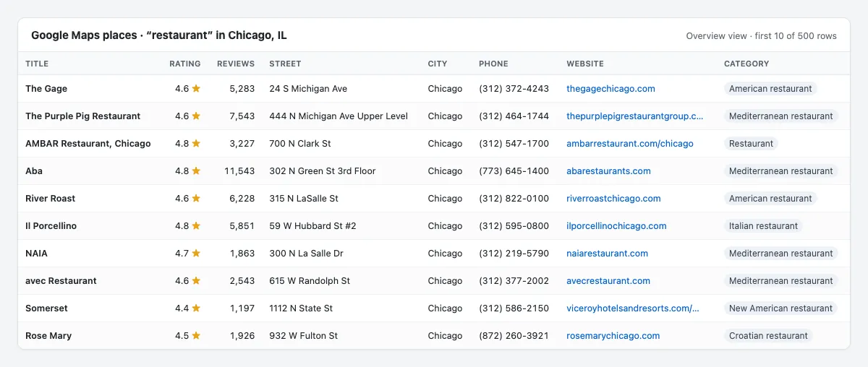
Task: Click the star icon in the Aba row
Action: click(196, 170)
